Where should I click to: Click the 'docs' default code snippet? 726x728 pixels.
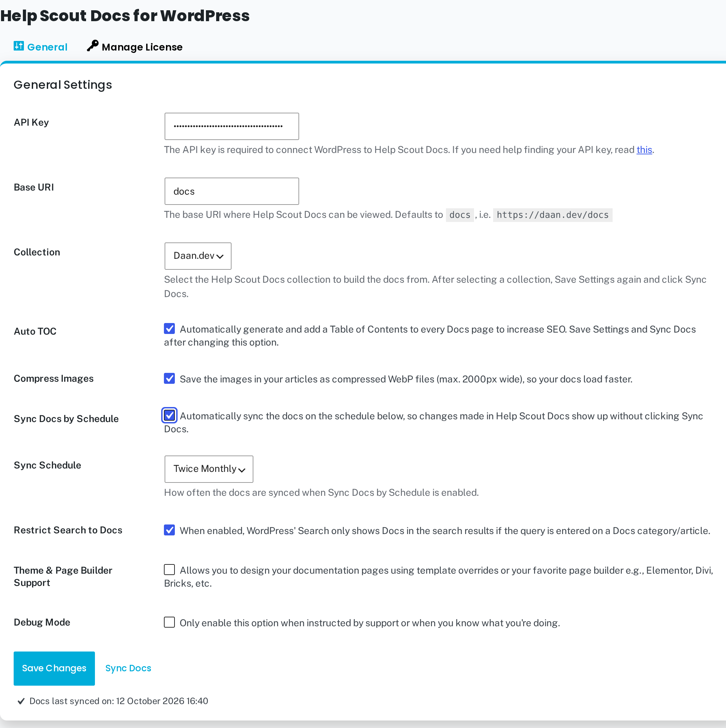click(x=460, y=215)
